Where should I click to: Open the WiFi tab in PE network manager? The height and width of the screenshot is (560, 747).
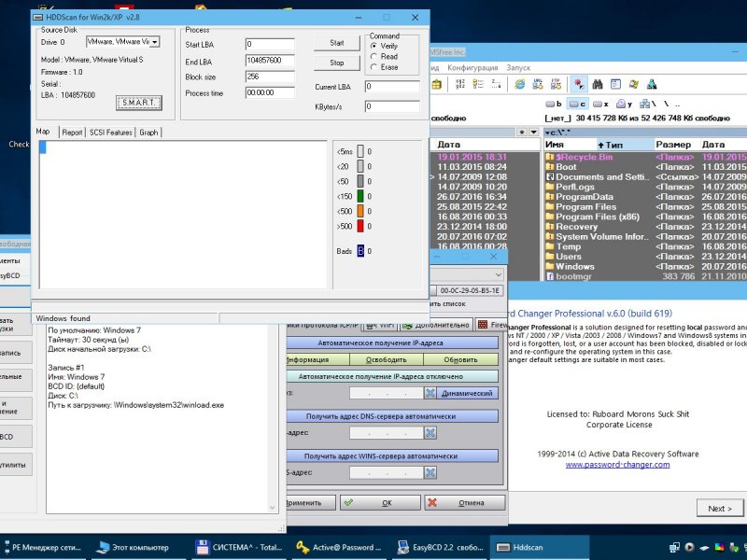click(x=380, y=325)
